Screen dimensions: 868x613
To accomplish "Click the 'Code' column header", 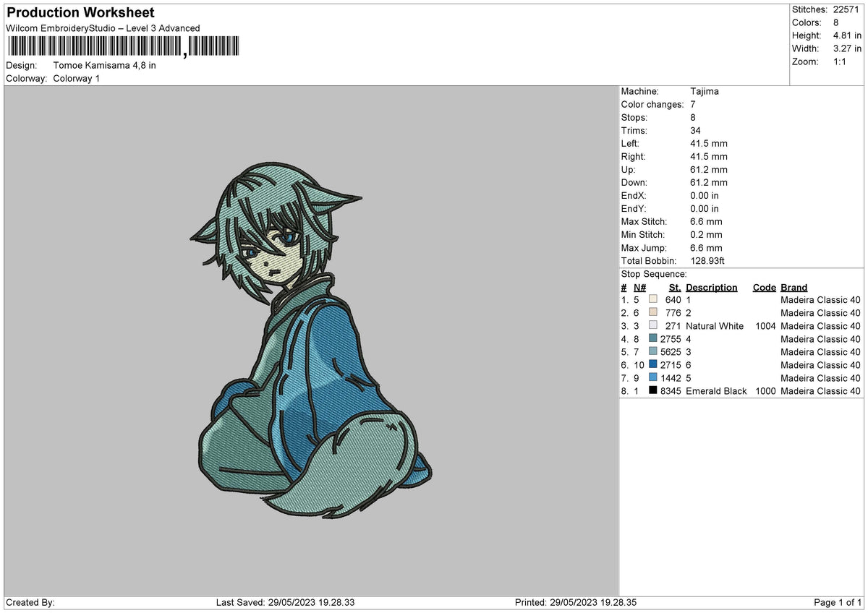I will pos(764,287).
